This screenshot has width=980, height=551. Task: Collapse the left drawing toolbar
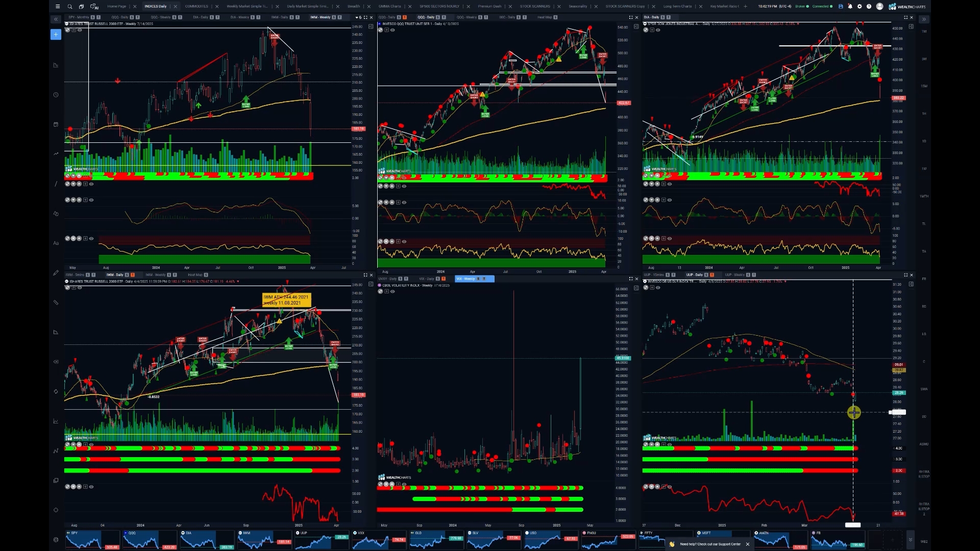pyautogui.click(x=56, y=19)
